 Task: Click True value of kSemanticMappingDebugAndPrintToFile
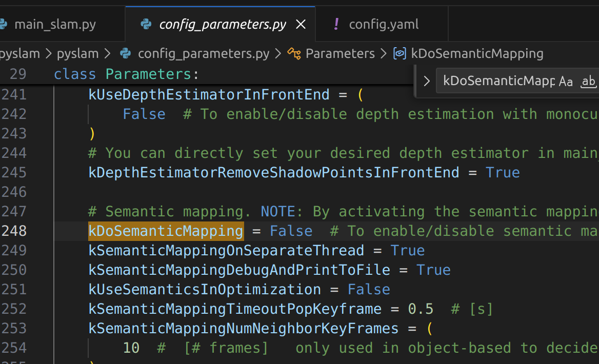(x=433, y=270)
